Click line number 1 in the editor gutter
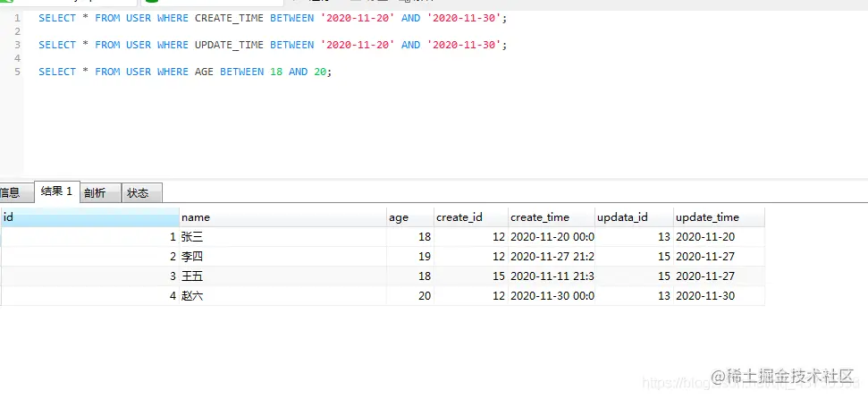 17,18
